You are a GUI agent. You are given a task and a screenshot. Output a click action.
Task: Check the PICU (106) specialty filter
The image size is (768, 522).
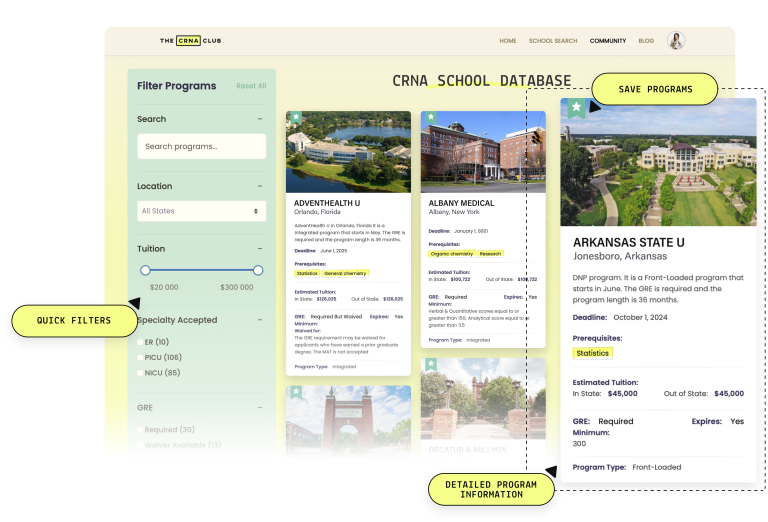[141, 357]
